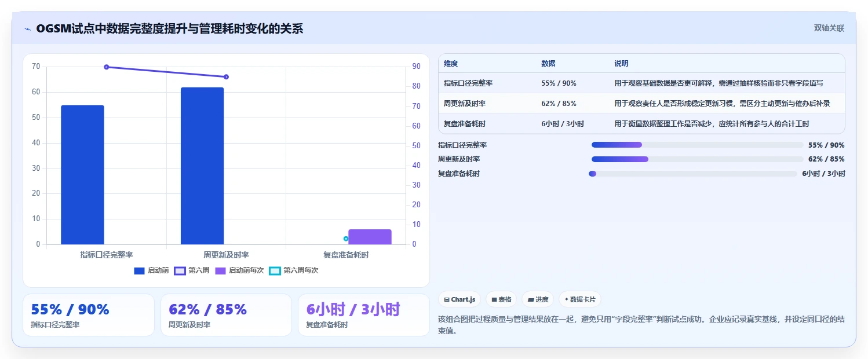The width and height of the screenshot is (868, 359).
Task: Click the 指标口径完整率 x-axis label
Action: 107,255
